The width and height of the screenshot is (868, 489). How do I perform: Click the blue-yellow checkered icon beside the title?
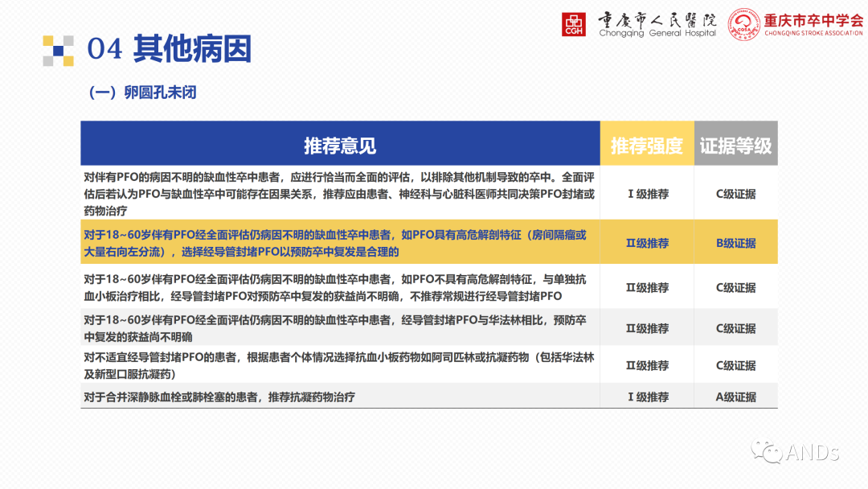pyautogui.click(x=58, y=51)
